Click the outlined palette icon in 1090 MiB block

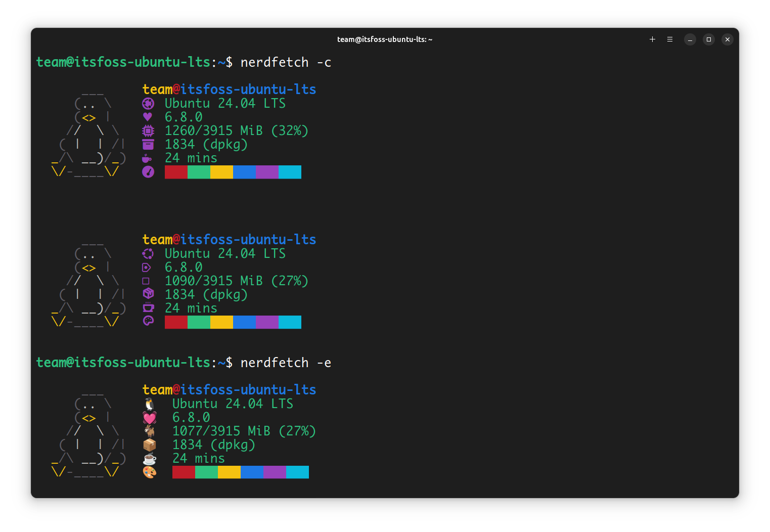click(148, 321)
